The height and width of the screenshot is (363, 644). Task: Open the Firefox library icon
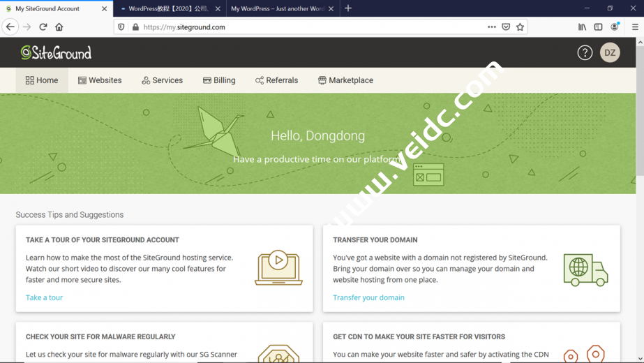(x=582, y=27)
